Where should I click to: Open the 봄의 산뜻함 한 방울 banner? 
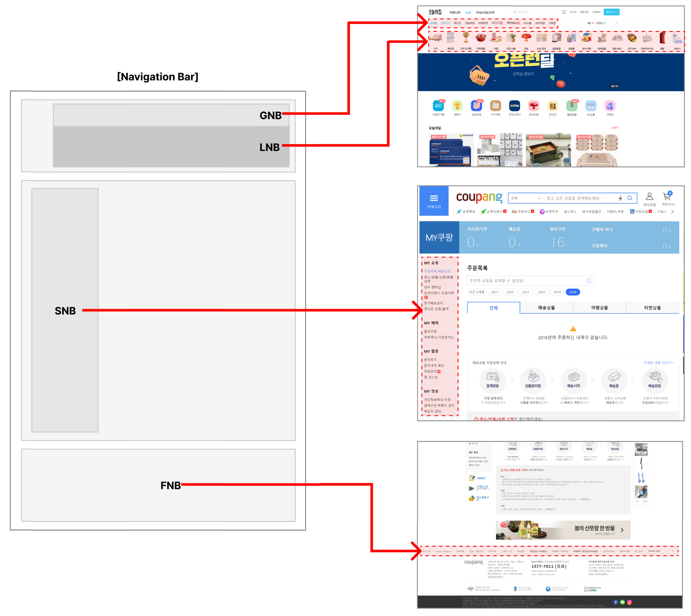coord(563,530)
